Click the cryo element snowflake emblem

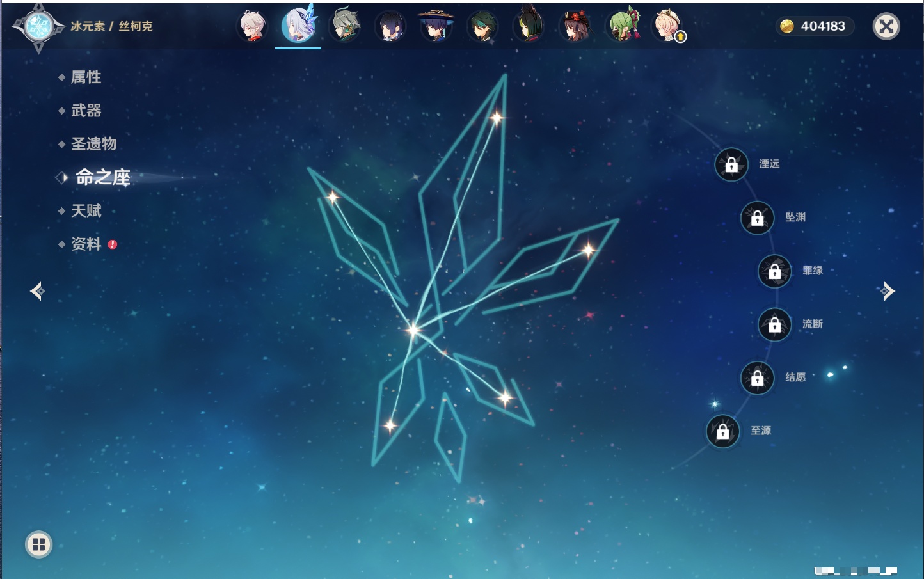tap(38, 26)
